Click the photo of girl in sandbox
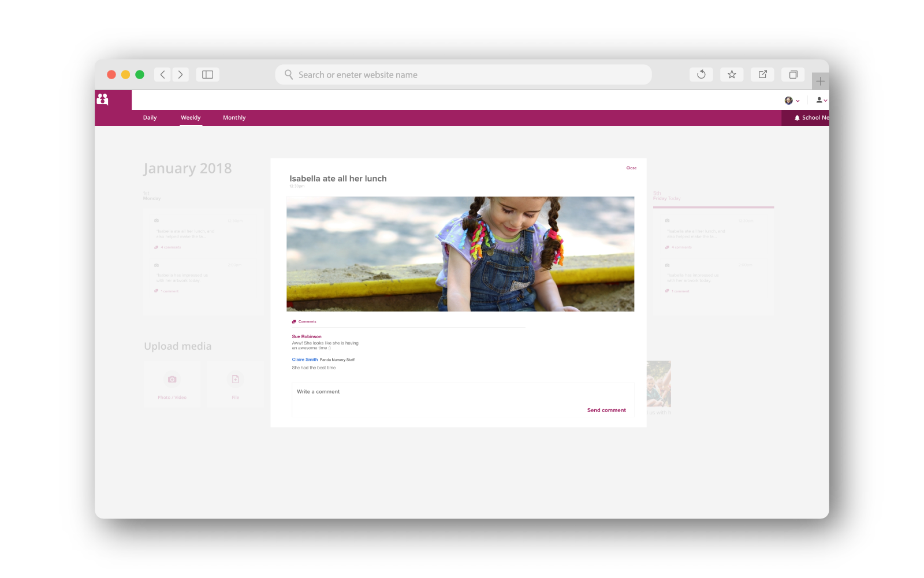The height and width of the screenshot is (578, 924). [460, 254]
